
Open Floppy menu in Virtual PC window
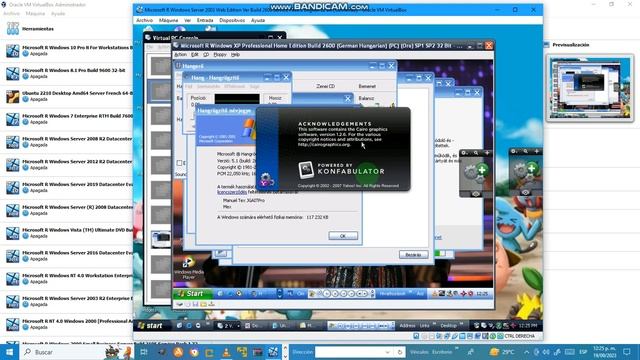pos(220,54)
